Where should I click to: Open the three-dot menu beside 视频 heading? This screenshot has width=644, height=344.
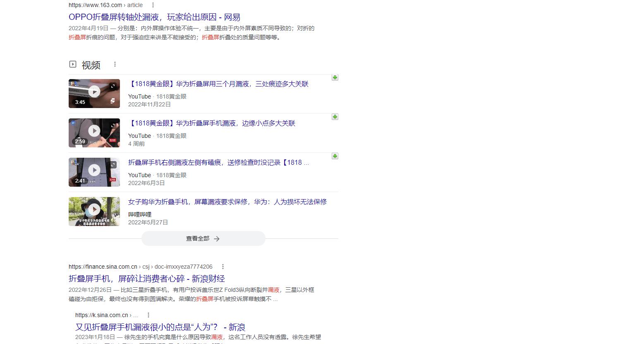(x=115, y=64)
